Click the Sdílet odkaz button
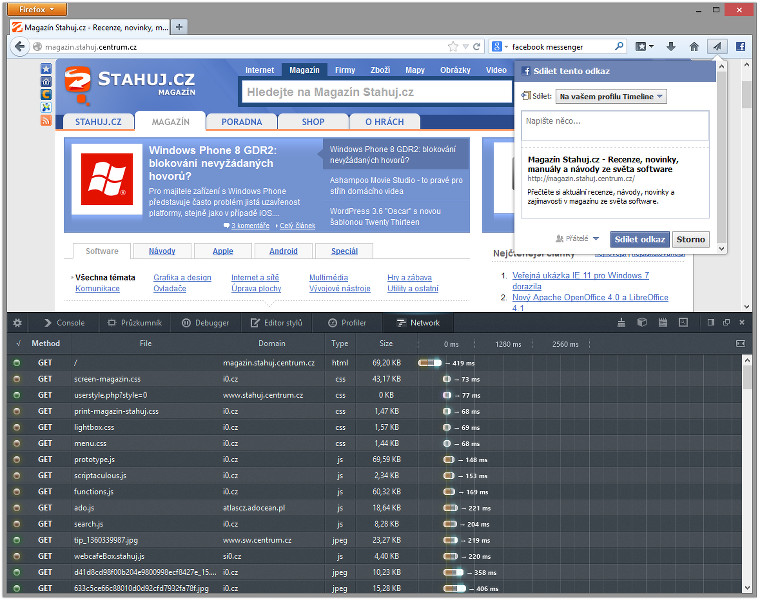The height and width of the screenshot is (600, 760). click(x=639, y=239)
